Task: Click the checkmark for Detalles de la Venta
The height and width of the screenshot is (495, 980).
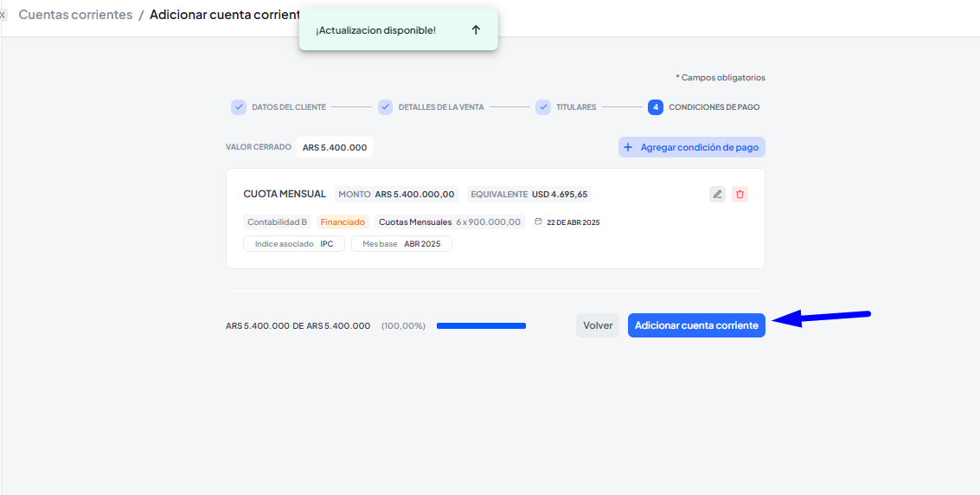Action: point(386,107)
